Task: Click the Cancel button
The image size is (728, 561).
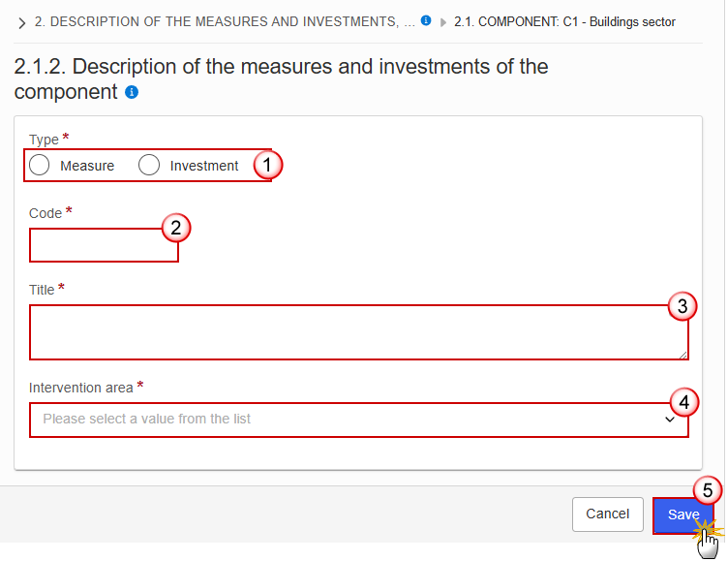Action: point(608,514)
